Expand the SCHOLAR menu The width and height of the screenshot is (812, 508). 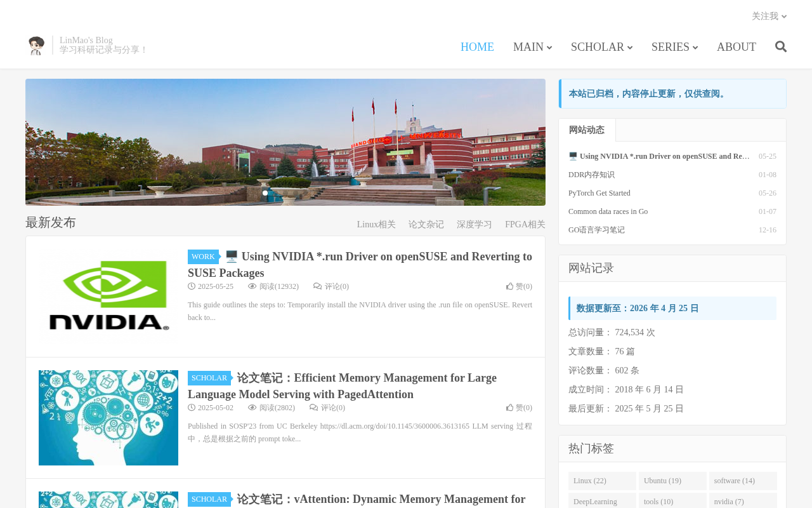pyautogui.click(x=601, y=47)
